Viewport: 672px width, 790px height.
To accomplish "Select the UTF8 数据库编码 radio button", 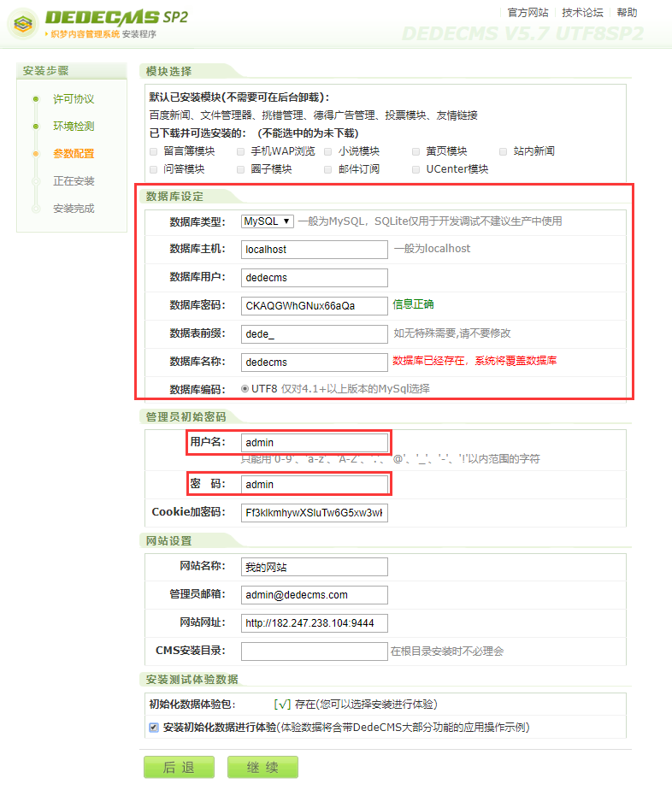I will [x=245, y=389].
